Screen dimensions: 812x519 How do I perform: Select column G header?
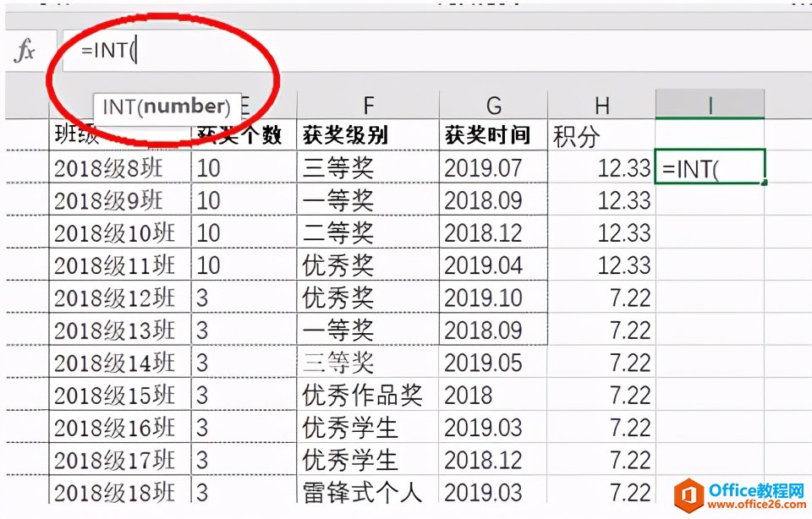pos(493,105)
